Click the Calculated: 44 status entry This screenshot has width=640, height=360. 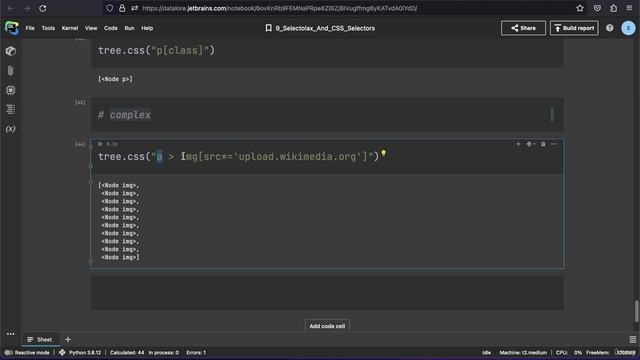click(127, 353)
